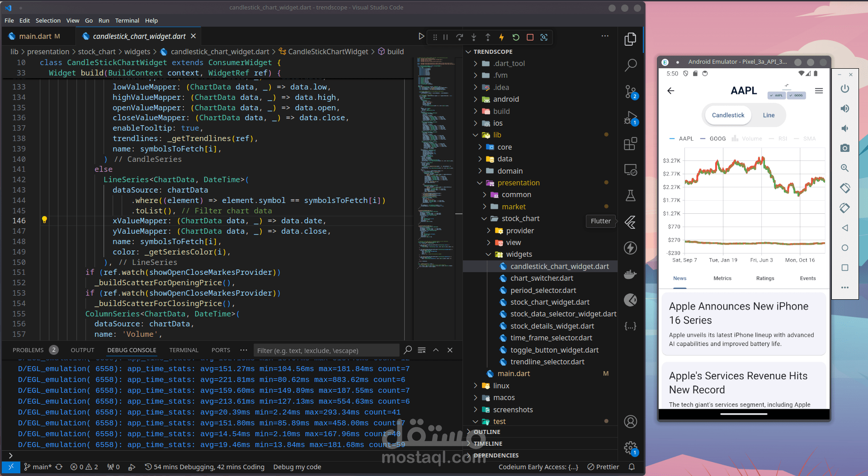Open the Source Control view
This screenshot has width=868, height=476.
point(630,92)
